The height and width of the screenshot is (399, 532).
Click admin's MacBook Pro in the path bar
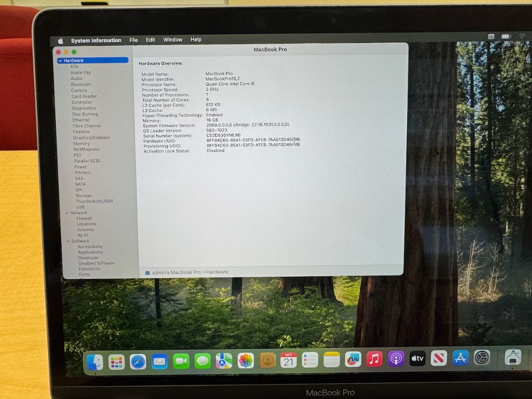(176, 272)
